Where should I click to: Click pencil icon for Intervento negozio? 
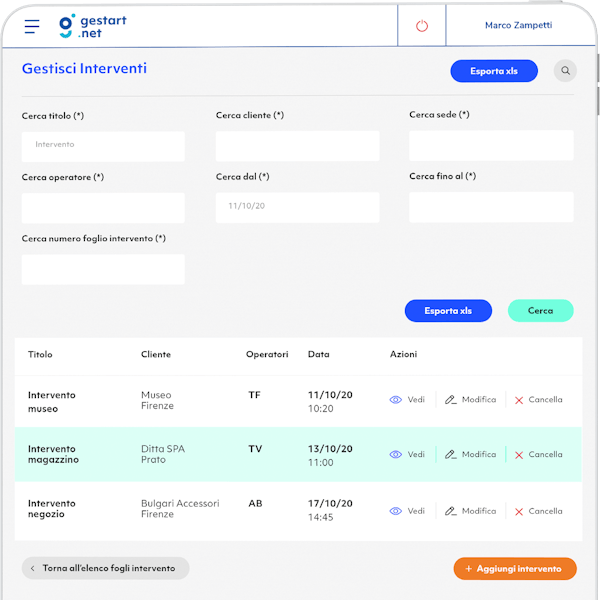[x=450, y=511]
